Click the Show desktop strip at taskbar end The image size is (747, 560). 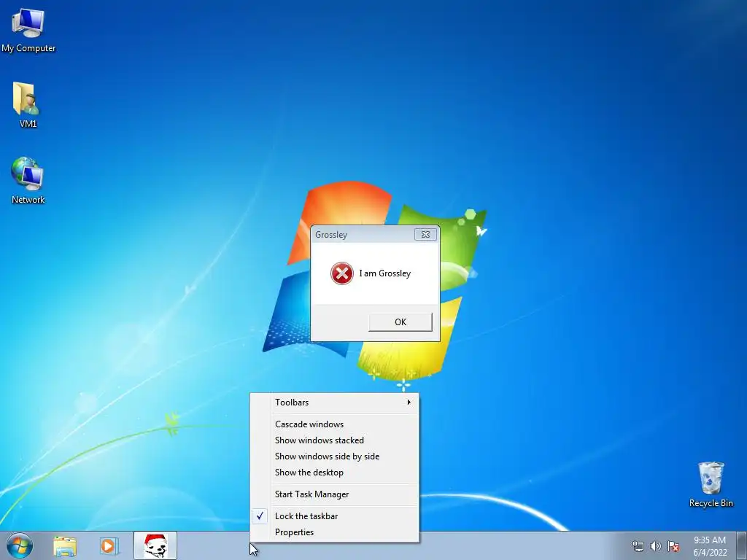742,545
